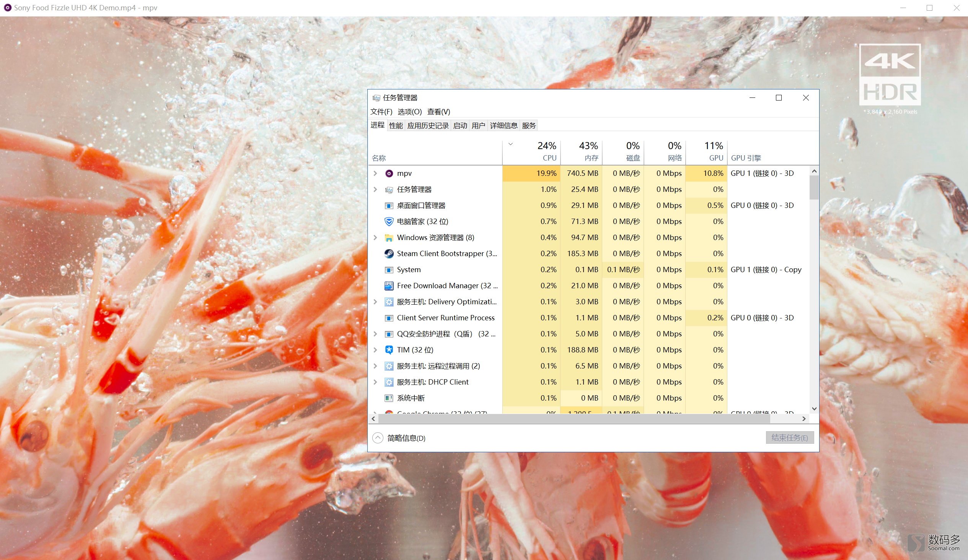This screenshot has height=560, width=968.
Task: Click the Steam Client Bootstrapper icon
Action: tap(389, 254)
